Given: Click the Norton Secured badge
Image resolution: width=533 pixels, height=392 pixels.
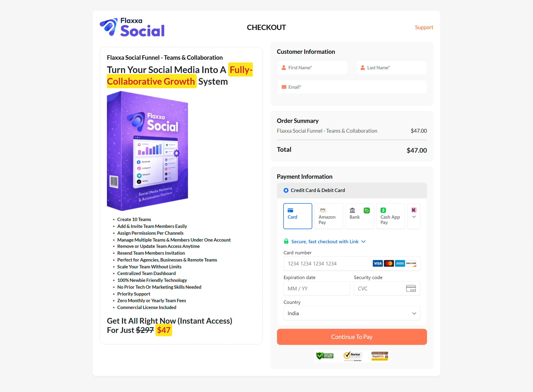Looking at the screenshot, I should pos(352,356).
